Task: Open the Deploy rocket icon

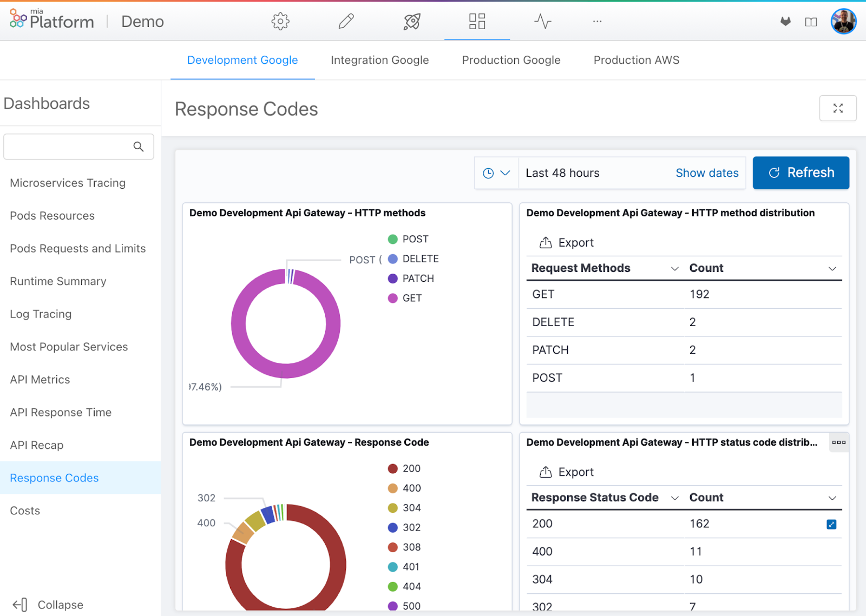Action: point(411,21)
